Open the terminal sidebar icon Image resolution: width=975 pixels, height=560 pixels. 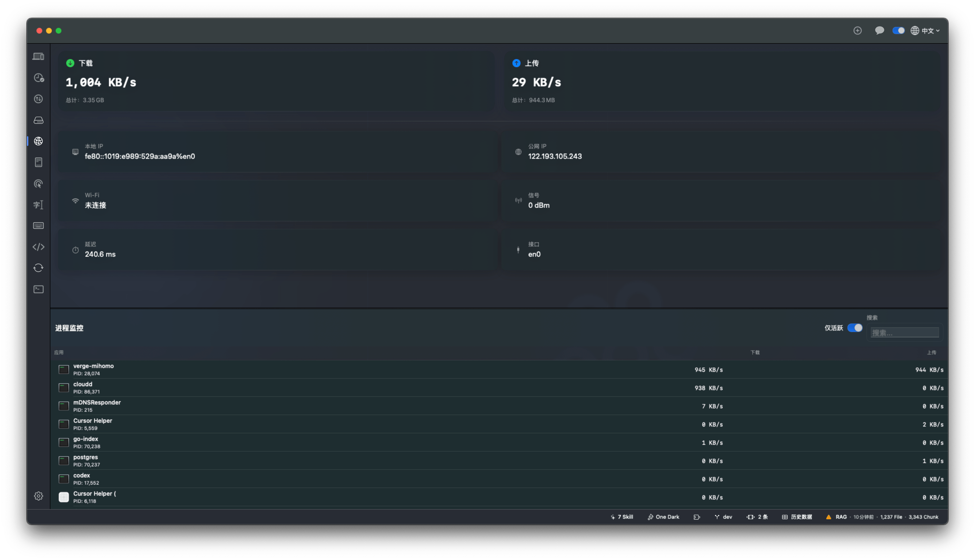pyautogui.click(x=38, y=289)
